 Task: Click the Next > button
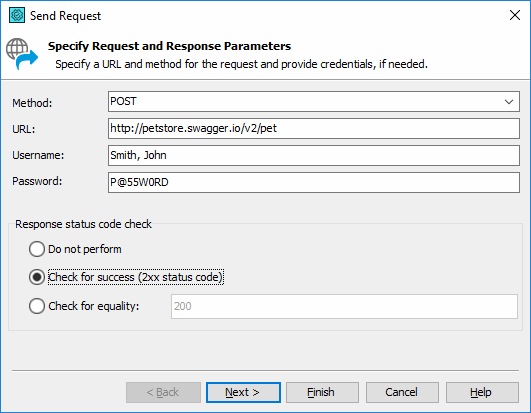click(x=243, y=392)
